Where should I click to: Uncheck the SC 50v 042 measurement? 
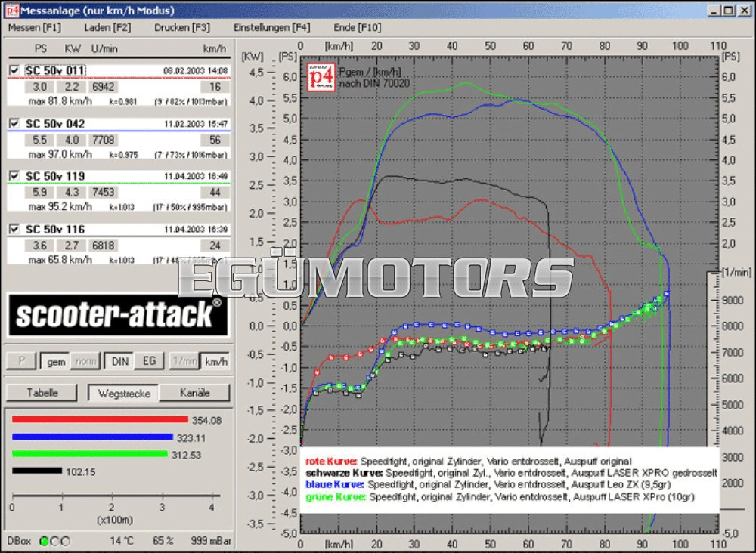point(14,123)
